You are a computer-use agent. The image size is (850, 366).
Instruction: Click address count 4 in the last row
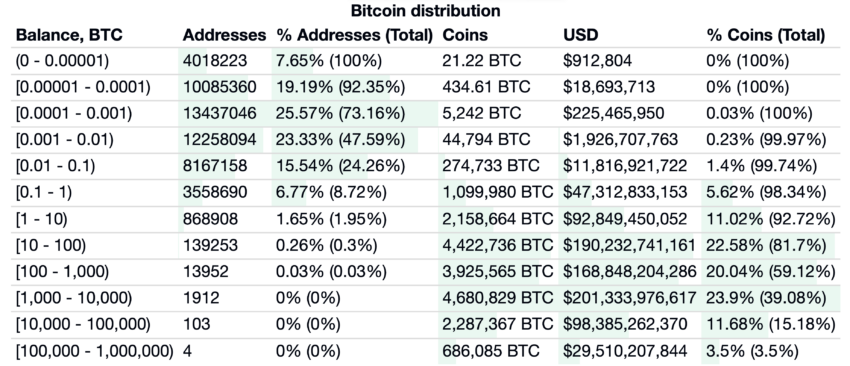187,351
